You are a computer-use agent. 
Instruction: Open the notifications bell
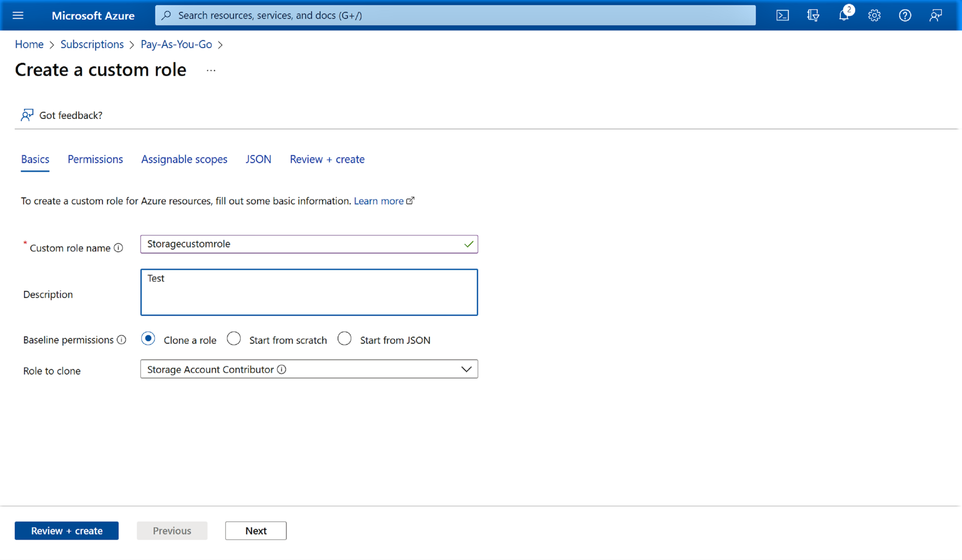[843, 15]
